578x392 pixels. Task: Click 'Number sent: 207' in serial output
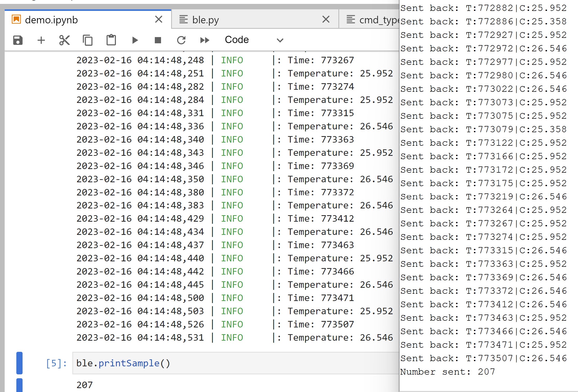tap(448, 372)
